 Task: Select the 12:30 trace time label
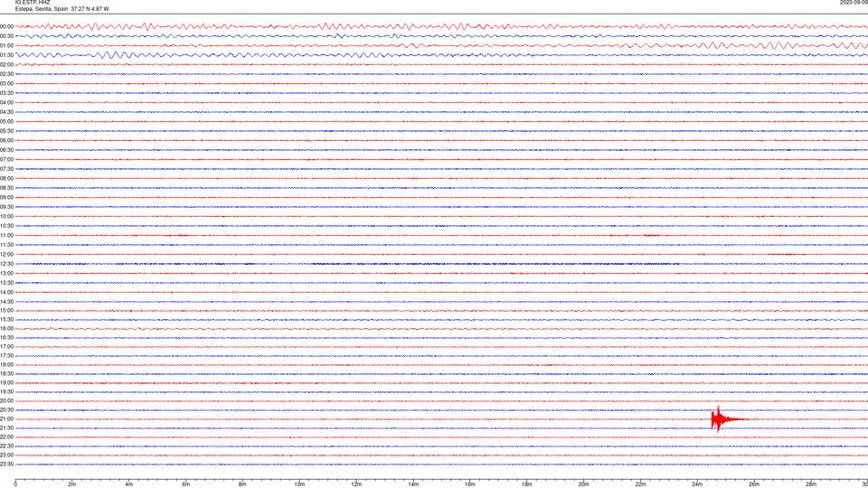6,264
